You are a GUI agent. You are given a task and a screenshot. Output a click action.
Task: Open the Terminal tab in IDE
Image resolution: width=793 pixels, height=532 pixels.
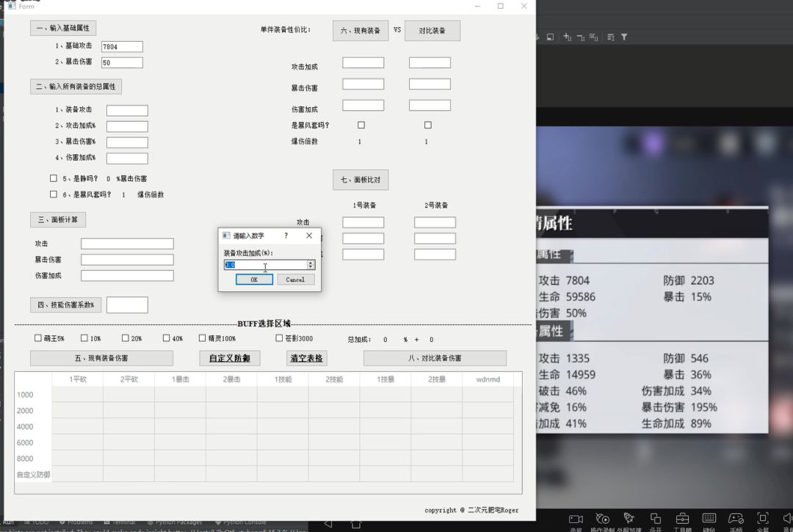120,522
